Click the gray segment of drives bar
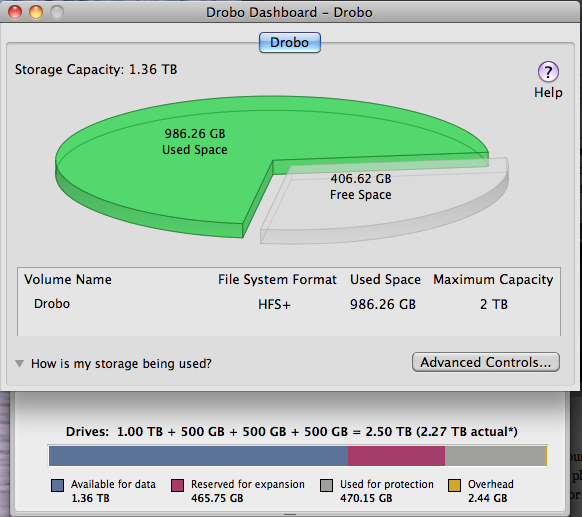The width and height of the screenshot is (582, 517). (x=495, y=456)
